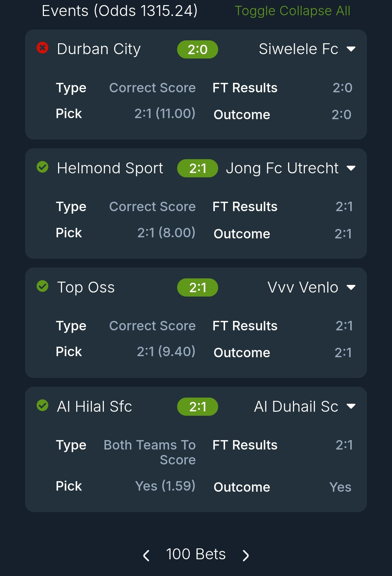This screenshot has height=576, width=392.
Task: Select the Siwelele Fc team name
Action: (x=298, y=49)
